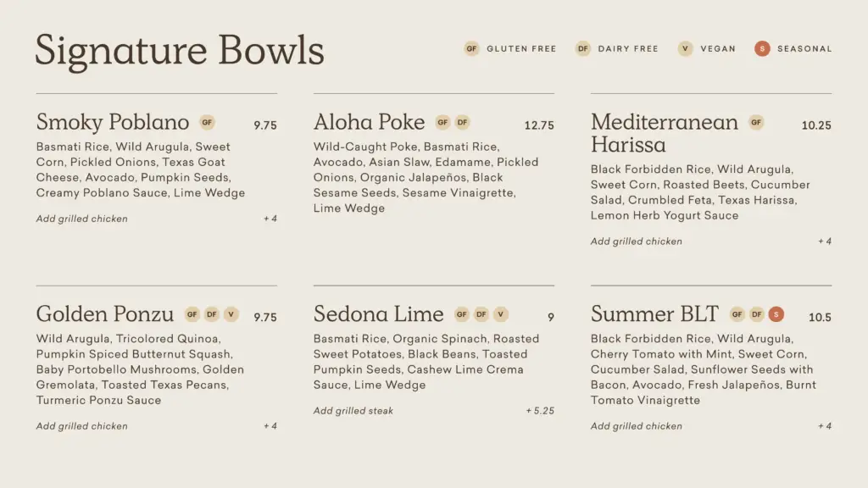The height and width of the screenshot is (488, 868).
Task: Select the Aloha Poke bowl title
Action: [370, 122]
